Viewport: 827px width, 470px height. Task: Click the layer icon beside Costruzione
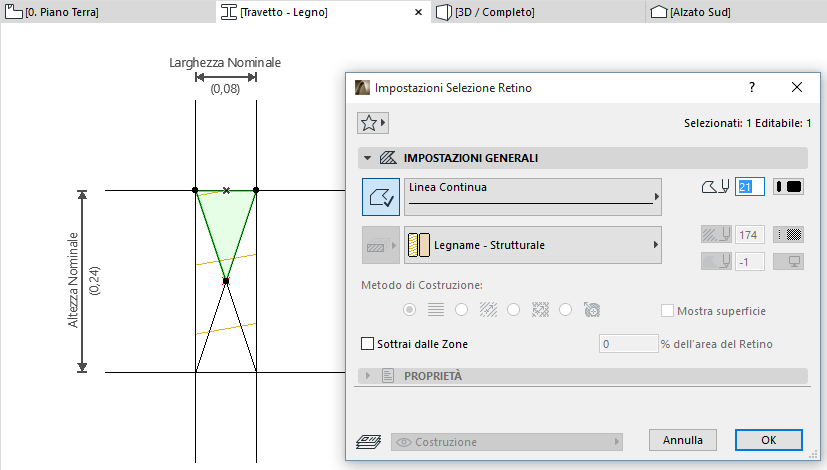pos(368,442)
